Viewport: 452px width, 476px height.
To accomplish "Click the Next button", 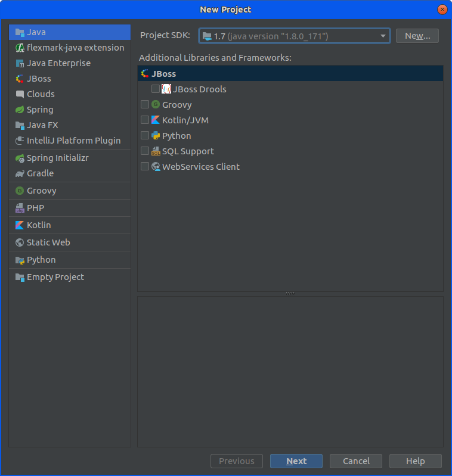I will tap(296, 461).
